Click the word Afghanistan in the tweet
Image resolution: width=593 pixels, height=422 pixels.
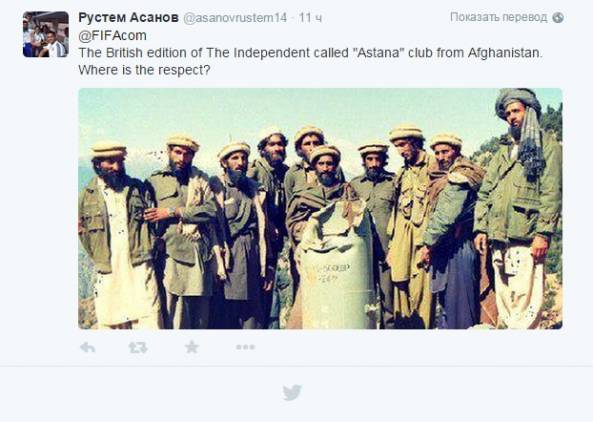[x=505, y=53]
